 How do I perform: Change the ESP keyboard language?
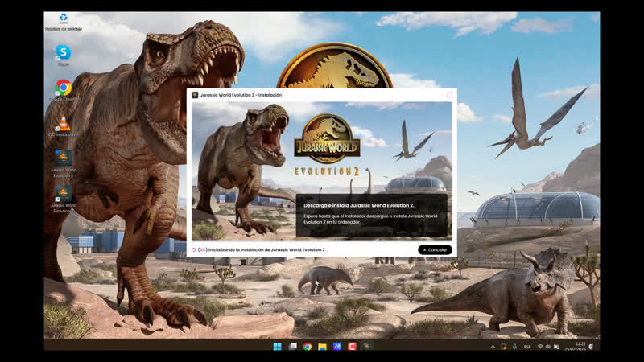pos(527,347)
